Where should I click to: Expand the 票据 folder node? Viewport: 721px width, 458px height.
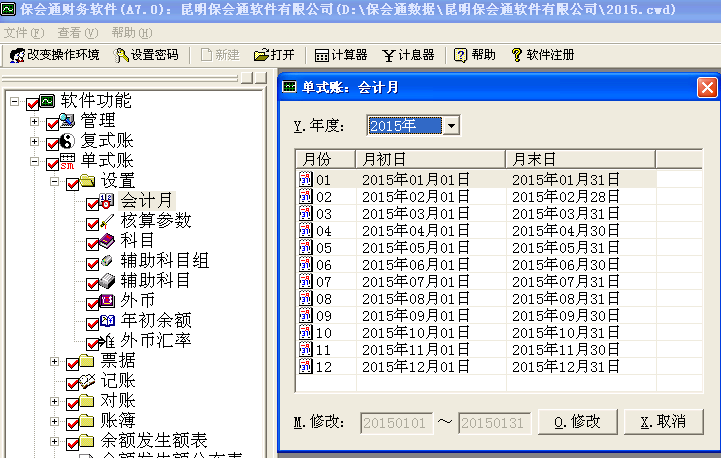point(54,361)
